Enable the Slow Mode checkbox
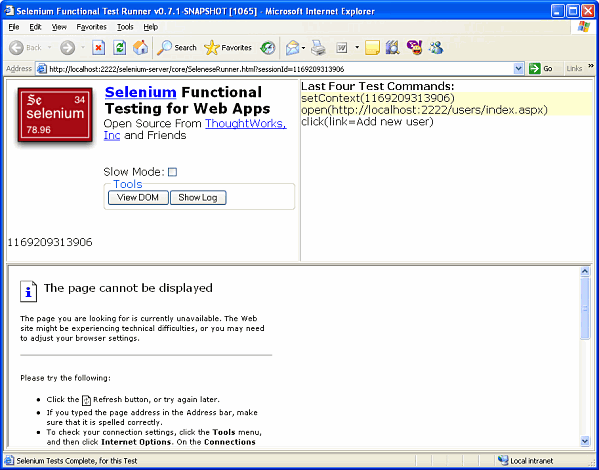599x470 pixels. [x=173, y=172]
